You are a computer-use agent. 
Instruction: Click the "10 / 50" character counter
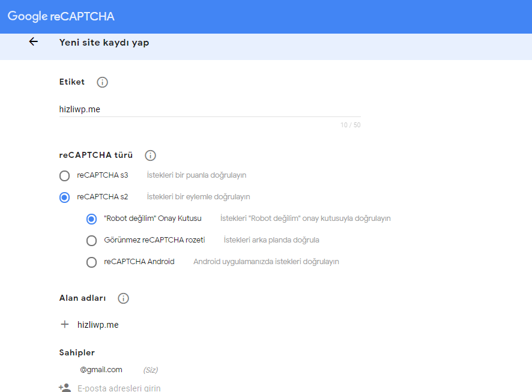351,125
